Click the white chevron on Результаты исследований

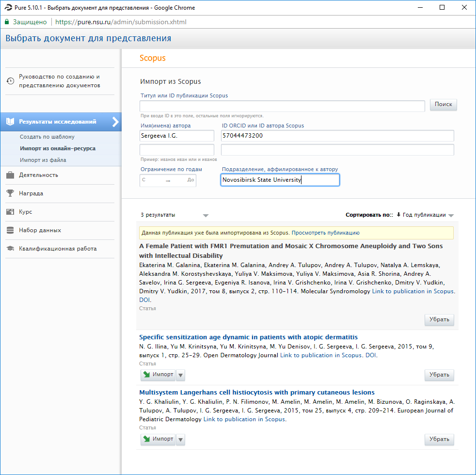tap(115, 122)
